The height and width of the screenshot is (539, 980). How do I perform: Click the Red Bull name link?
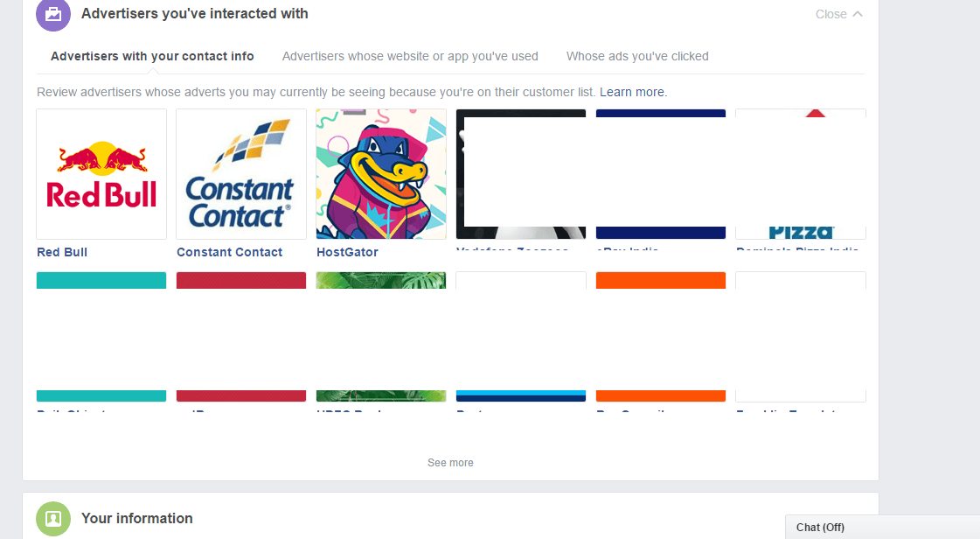[62, 252]
